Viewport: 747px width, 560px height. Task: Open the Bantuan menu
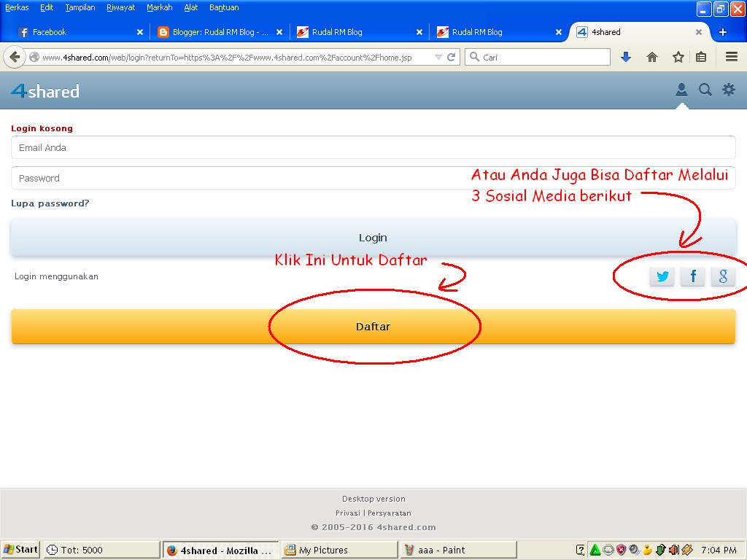(224, 7)
